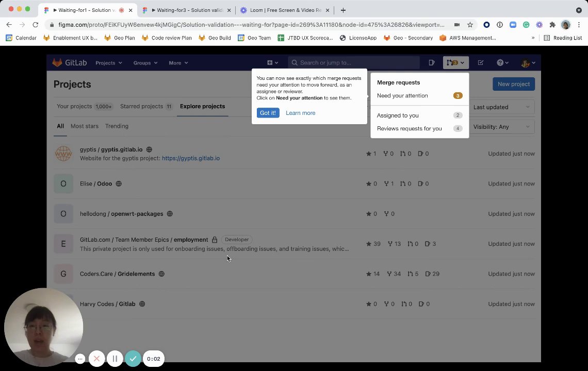Switch to Your projects tab
This screenshot has height=371, width=588.
[85, 107]
